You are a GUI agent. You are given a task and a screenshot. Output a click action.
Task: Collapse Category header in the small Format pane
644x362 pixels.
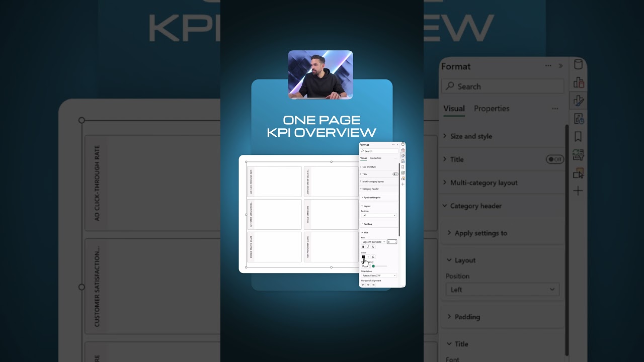point(379,189)
